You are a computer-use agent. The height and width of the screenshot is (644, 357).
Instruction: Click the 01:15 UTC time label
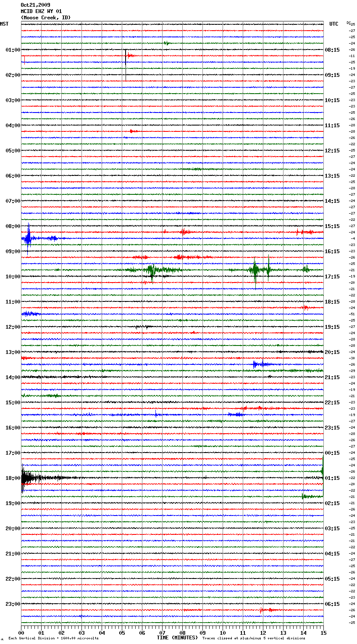332,478
